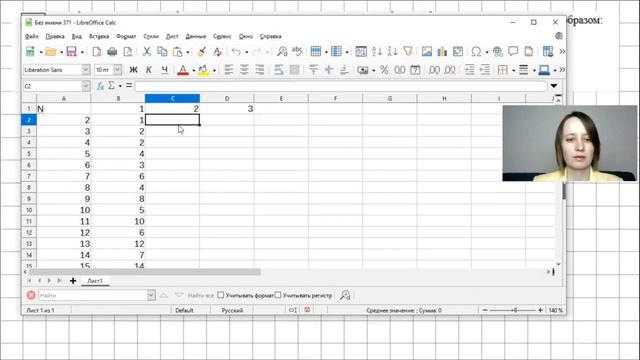Show more Standard toolbar buttons chevron
The height and width of the screenshot is (360, 640).
pos(562,51)
